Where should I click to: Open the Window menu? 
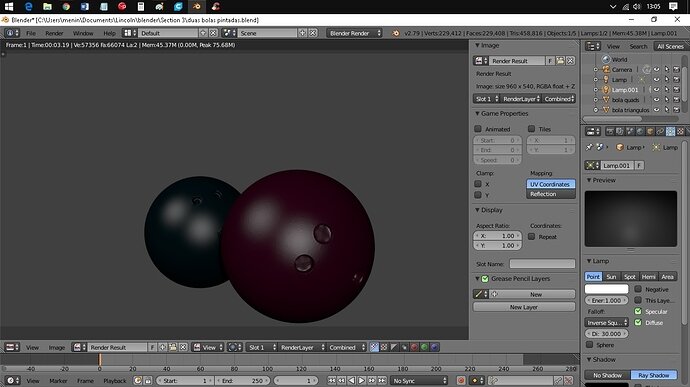(x=83, y=33)
